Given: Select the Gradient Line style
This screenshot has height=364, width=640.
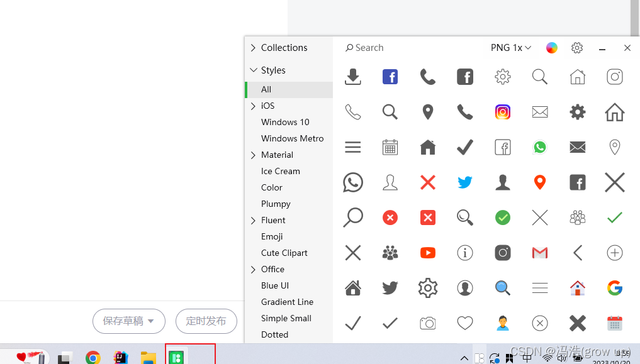Looking at the screenshot, I should (x=287, y=302).
